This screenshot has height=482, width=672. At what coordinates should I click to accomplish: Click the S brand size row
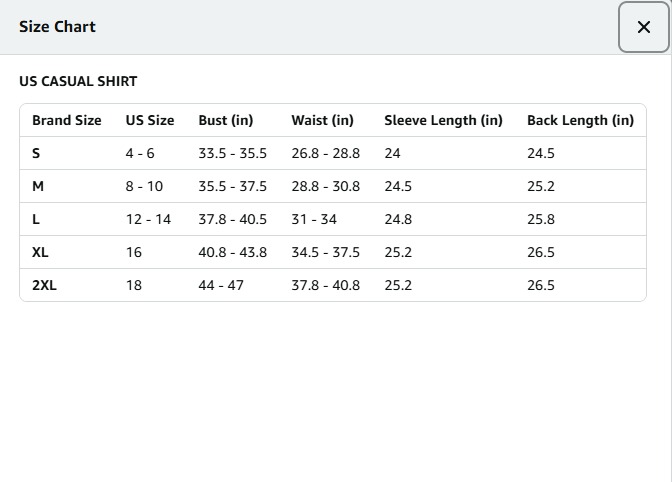pos(36,153)
